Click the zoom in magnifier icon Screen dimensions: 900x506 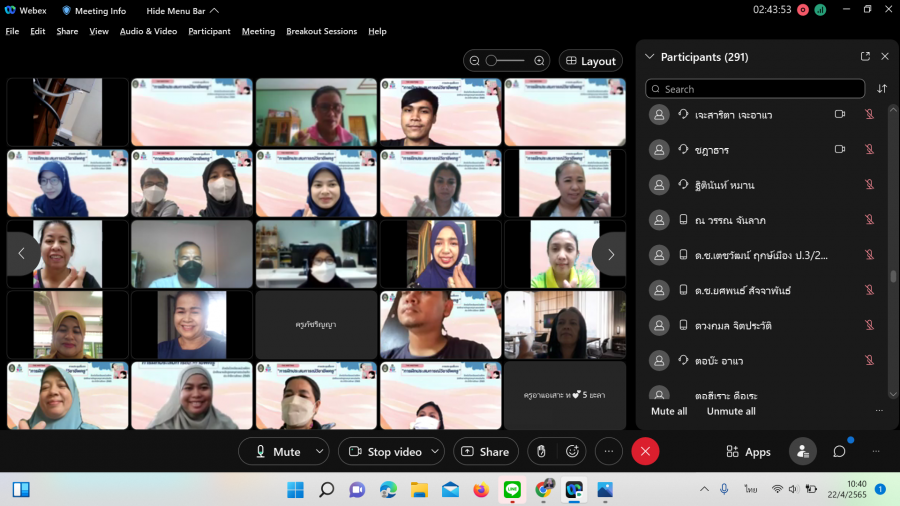click(539, 61)
